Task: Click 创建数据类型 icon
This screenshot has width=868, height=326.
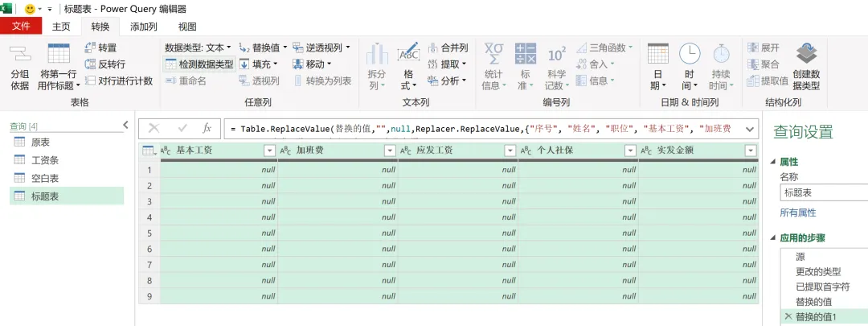Action: [x=807, y=54]
